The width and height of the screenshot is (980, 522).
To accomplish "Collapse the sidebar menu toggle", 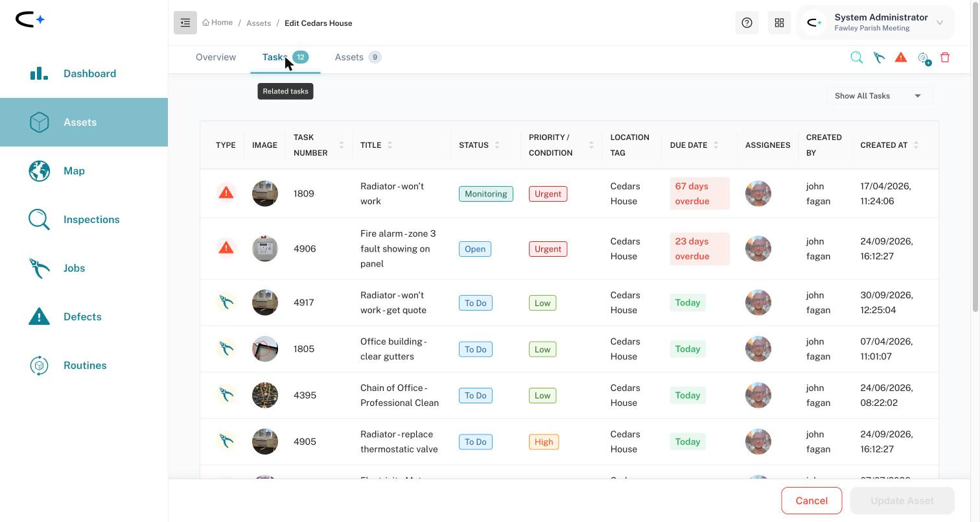I will pos(185,23).
